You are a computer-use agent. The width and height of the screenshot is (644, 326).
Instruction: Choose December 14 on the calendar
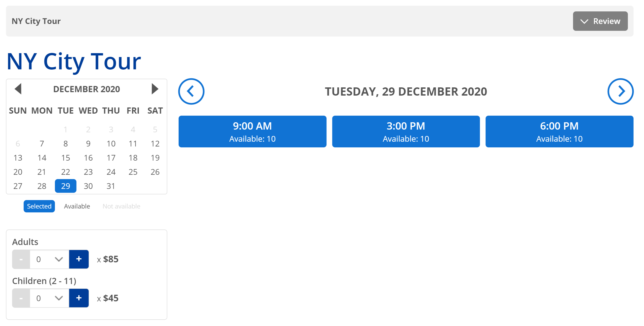coord(42,158)
